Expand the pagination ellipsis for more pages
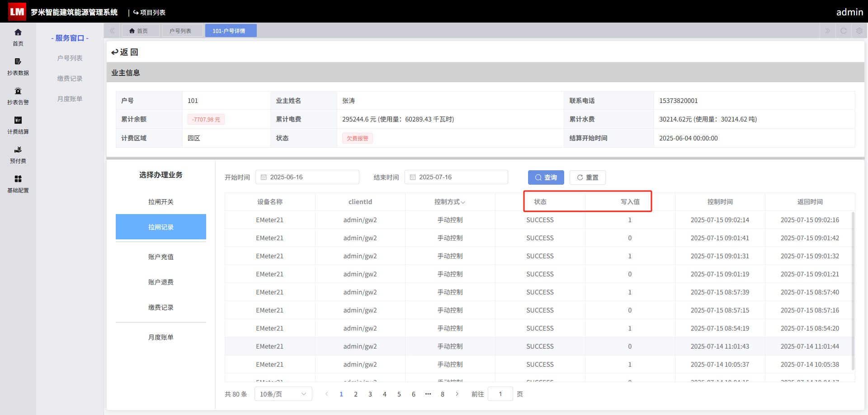The height and width of the screenshot is (415, 868). pyautogui.click(x=428, y=394)
